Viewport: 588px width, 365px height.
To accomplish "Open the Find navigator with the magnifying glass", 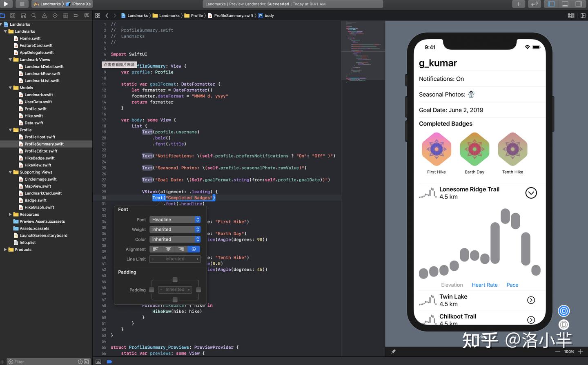I will 33,15.
